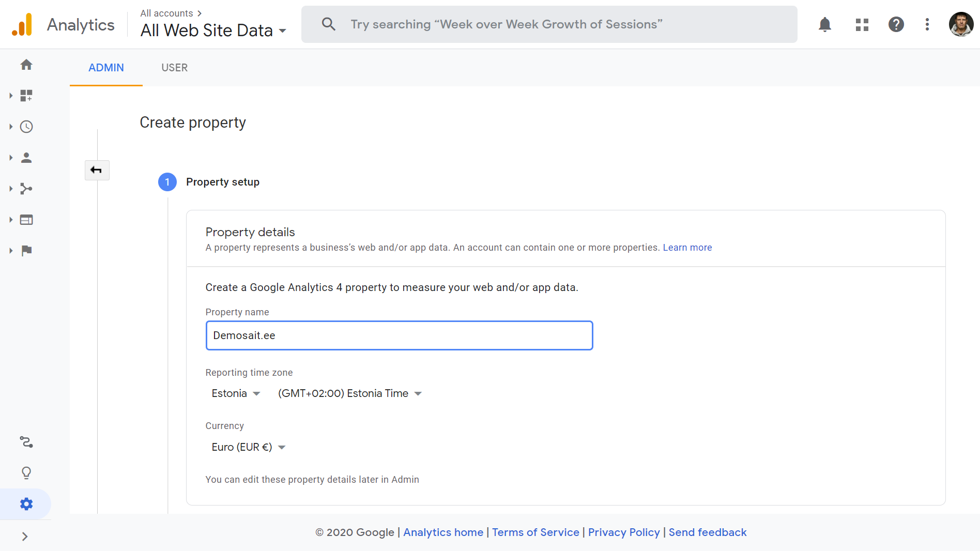Open Audience reports person icon
The height and width of the screenshot is (551, 980).
click(26, 158)
